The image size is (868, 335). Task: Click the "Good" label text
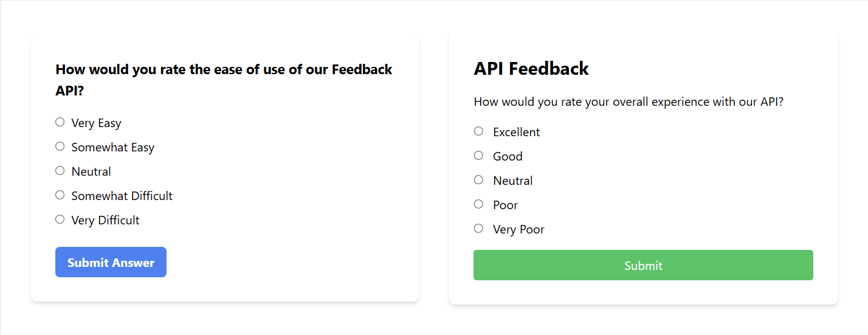508,156
